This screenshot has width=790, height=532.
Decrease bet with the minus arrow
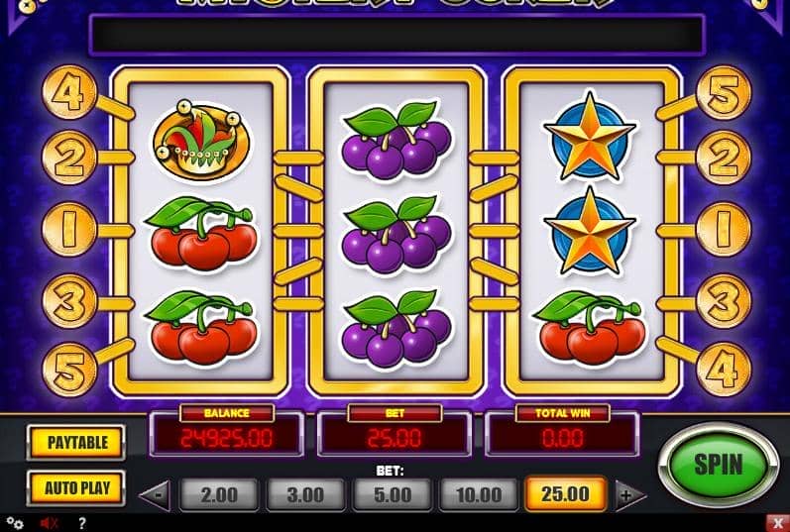pyautogui.click(x=156, y=495)
